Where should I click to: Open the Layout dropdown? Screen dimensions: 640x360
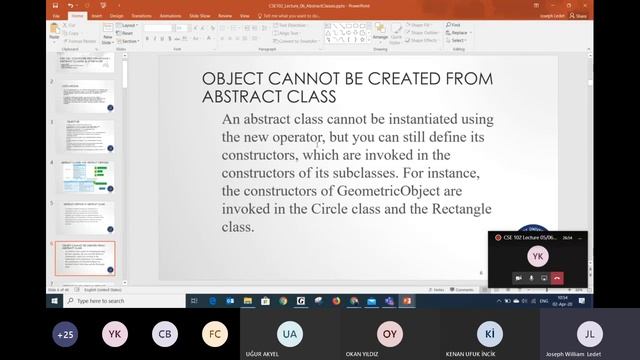pos(127,25)
